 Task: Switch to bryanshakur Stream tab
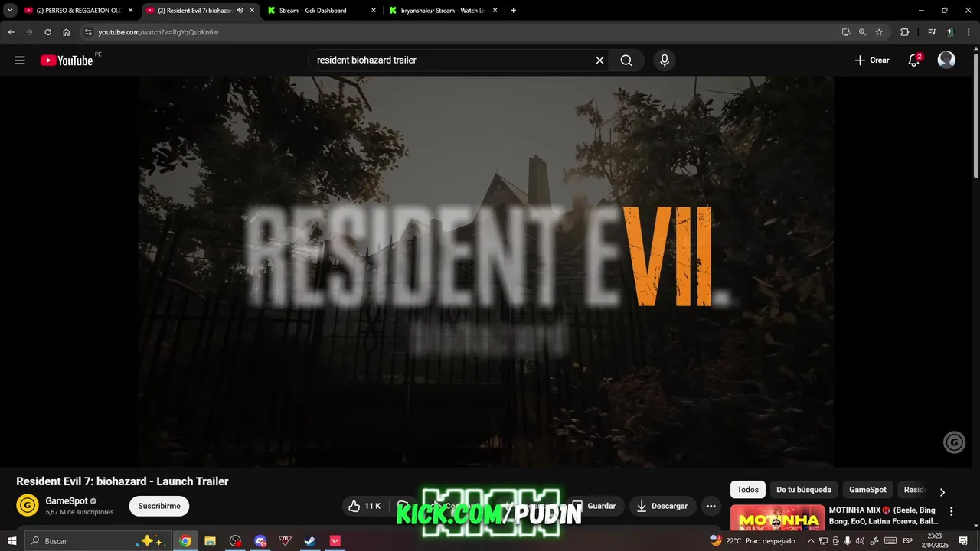443,11
